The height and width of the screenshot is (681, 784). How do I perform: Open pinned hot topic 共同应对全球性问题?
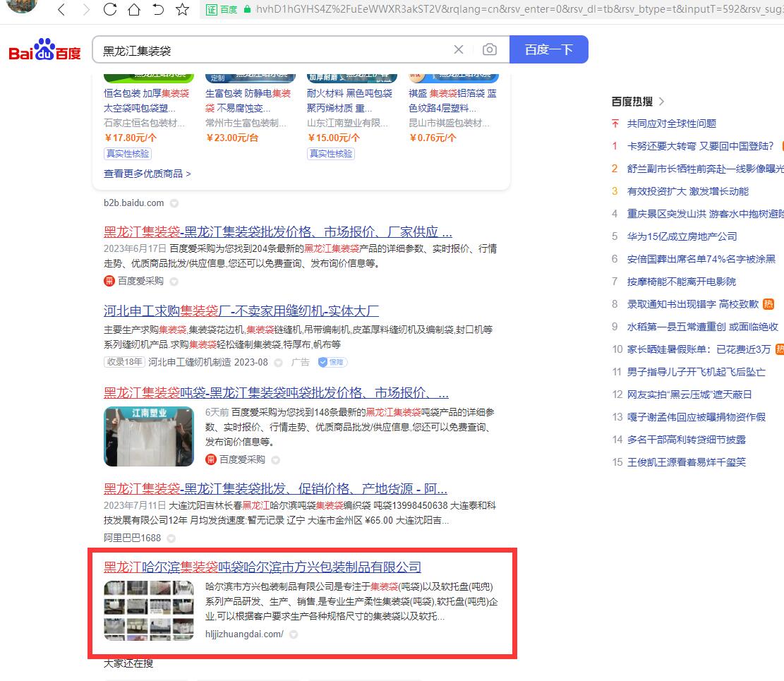pos(672,123)
